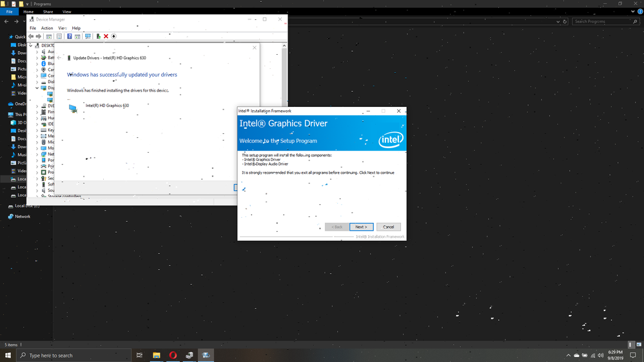Open Explorer Home ribbon tab
The width and height of the screenshot is (644, 362).
click(x=28, y=12)
